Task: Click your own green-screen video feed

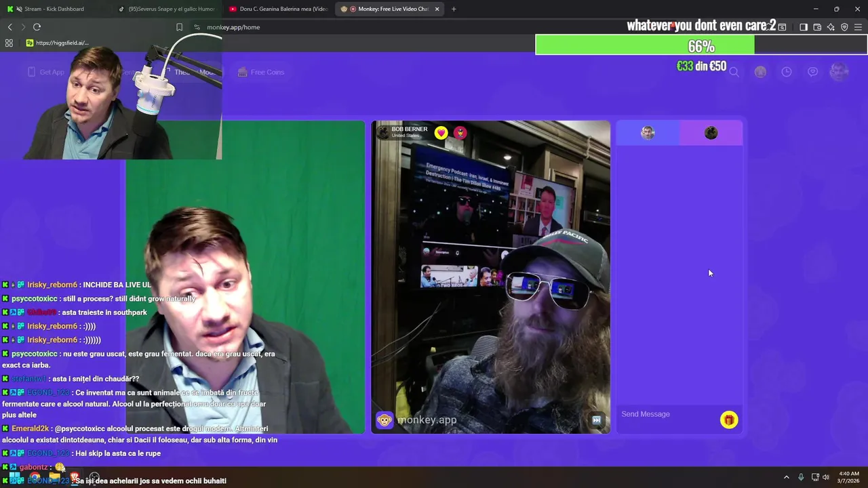Action: pos(245,277)
